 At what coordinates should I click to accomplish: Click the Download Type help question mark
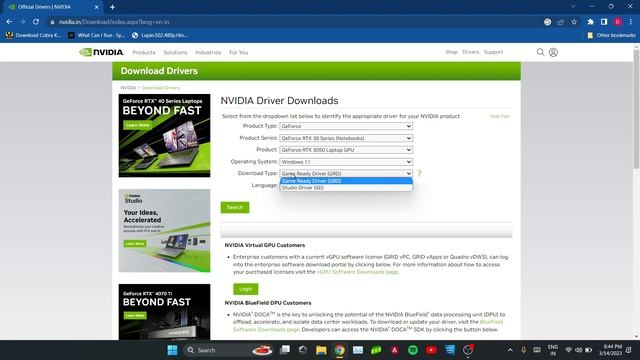pyautogui.click(x=419, y=173)
